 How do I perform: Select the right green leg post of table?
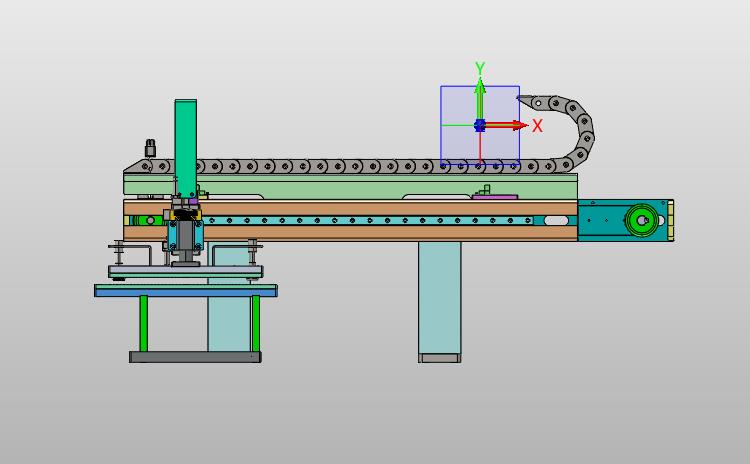coord(256,324)
